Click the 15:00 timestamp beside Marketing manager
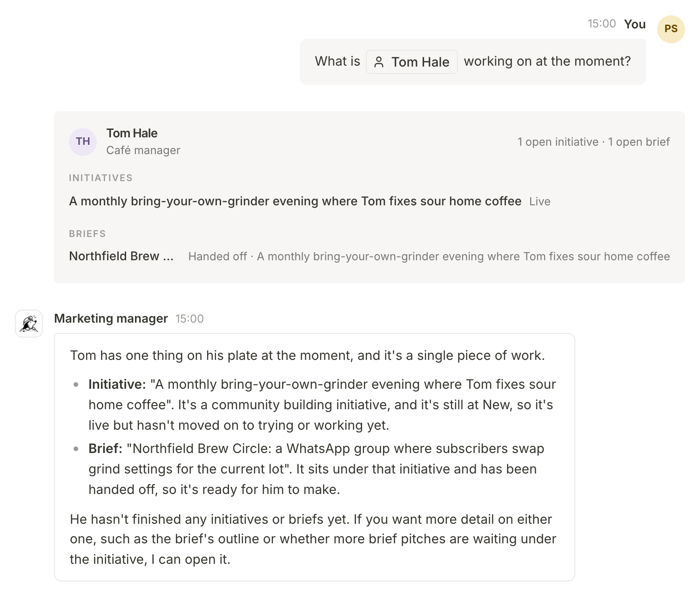The width and height of the screenshot is (700, 595). coord(189,319)
